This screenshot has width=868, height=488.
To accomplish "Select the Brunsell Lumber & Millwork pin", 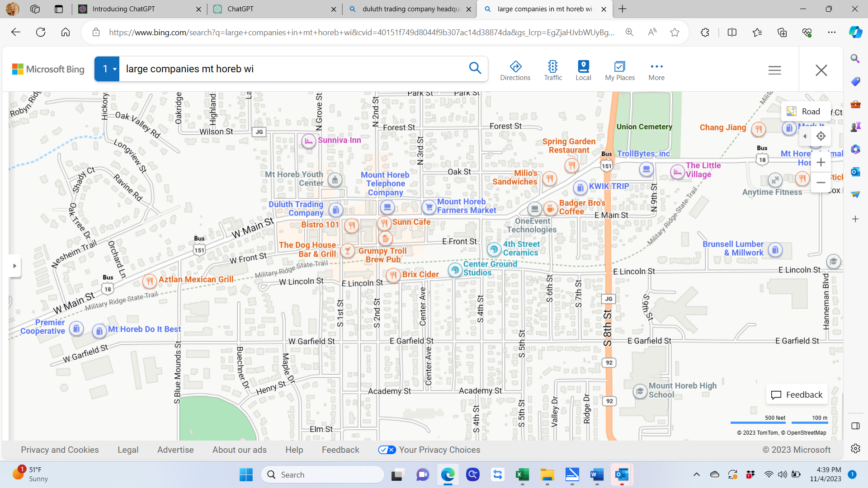I will (x=775, y=249).
